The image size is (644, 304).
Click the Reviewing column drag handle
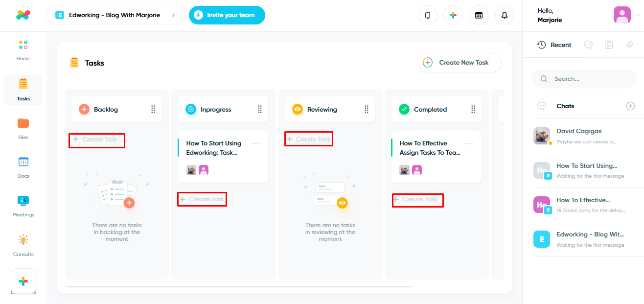pos(367,109)
